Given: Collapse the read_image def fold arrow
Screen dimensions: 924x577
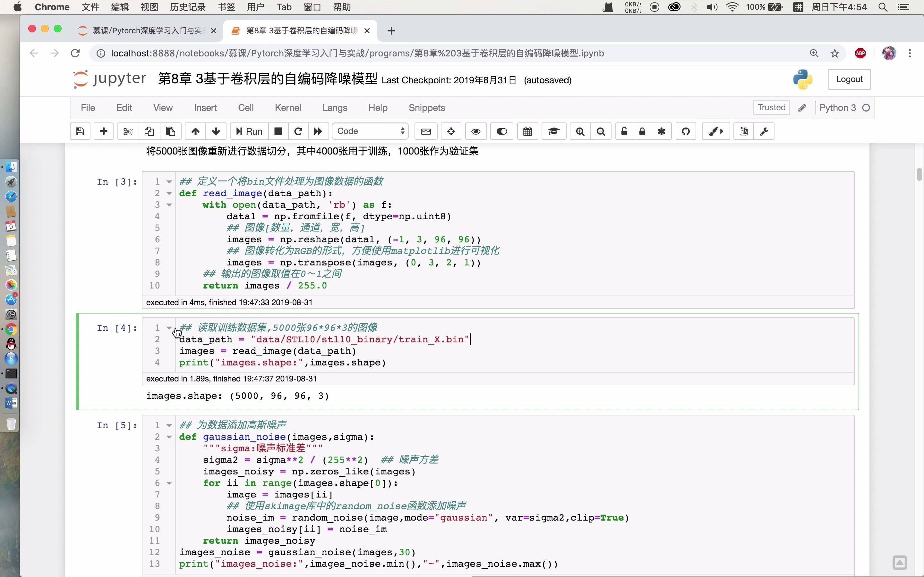Looking at the screenshot, I should pyautogui.click(x=169, y=194).
